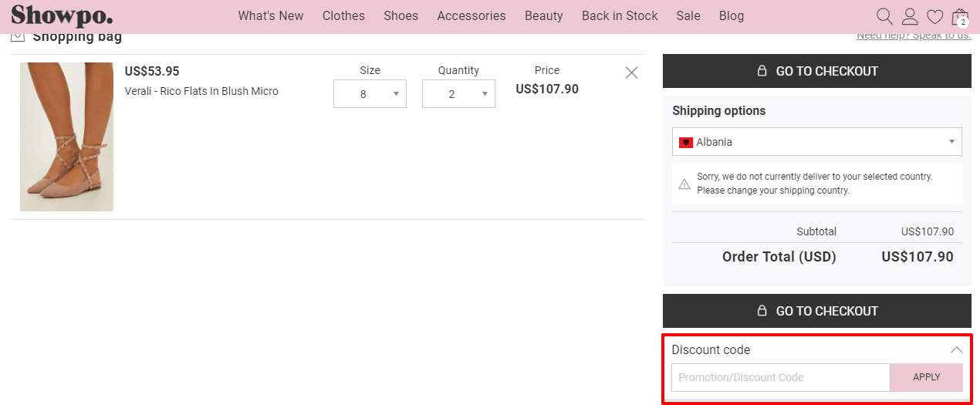
Task: Open the account profile icon
Action: tap(910, 16)
